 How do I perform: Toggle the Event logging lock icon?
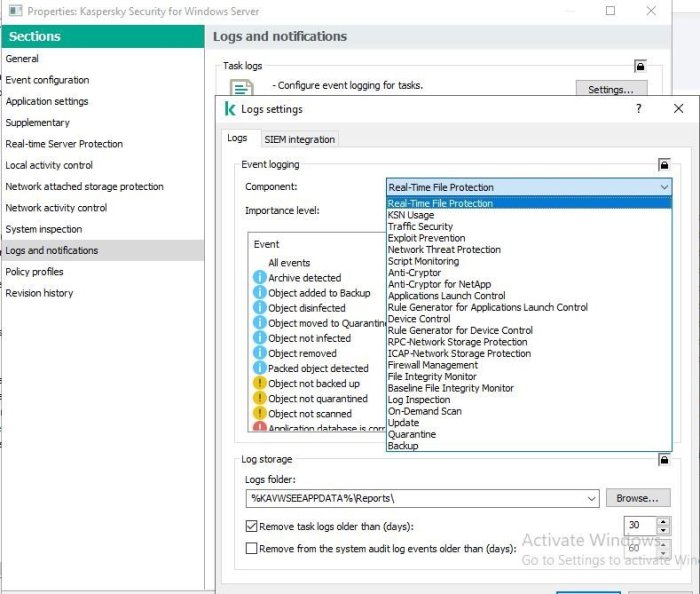[664, 165]
